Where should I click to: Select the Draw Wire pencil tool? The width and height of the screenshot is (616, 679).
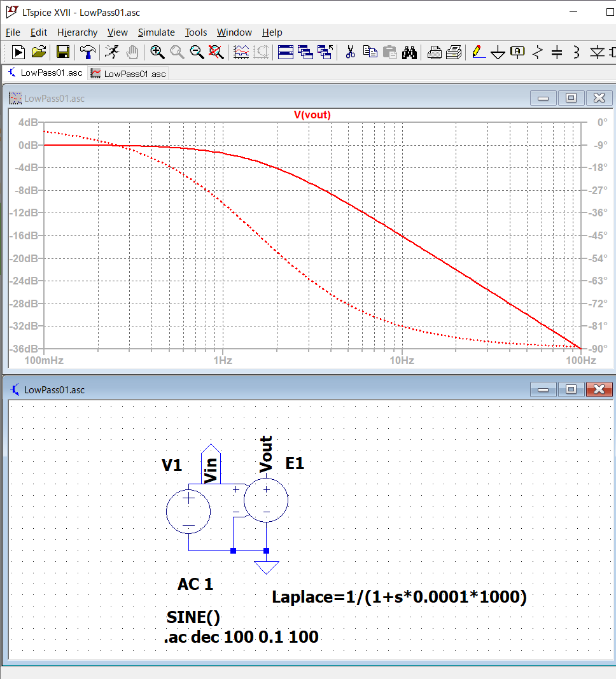[x=479, y=52]
